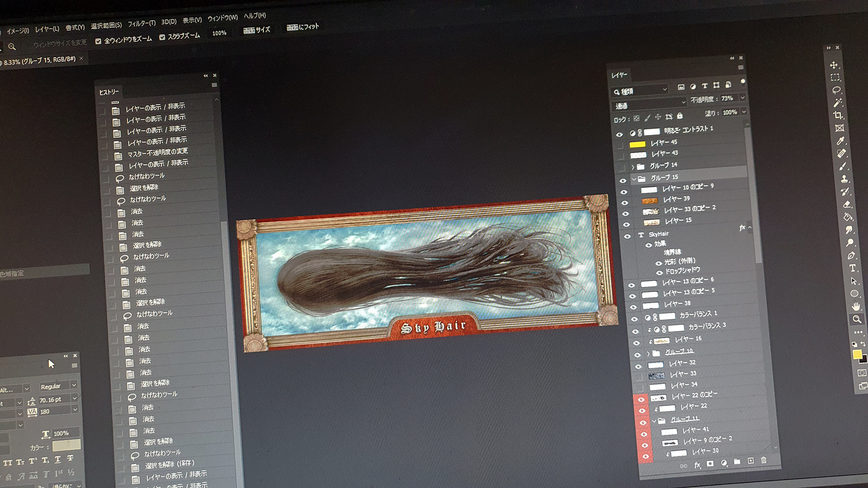Open the 塗り fill dropdown arrow
The width and height of the screenshot is (868, 488).
(744, 111)
